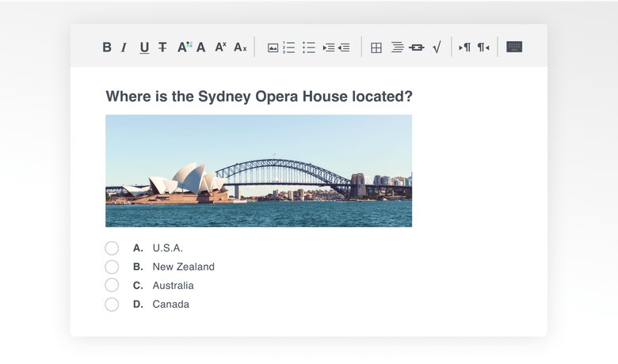This screenshot has width=618, height=364.
Task: Open text alignment options
Action: (397, 47)
